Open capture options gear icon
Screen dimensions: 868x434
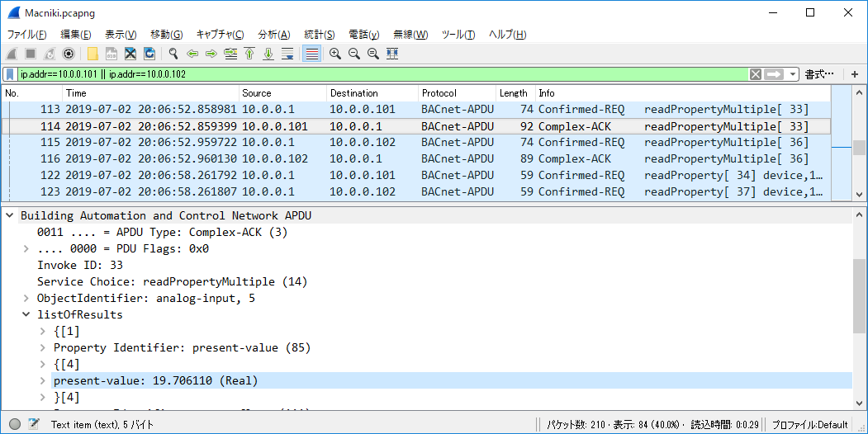(69, 54)
